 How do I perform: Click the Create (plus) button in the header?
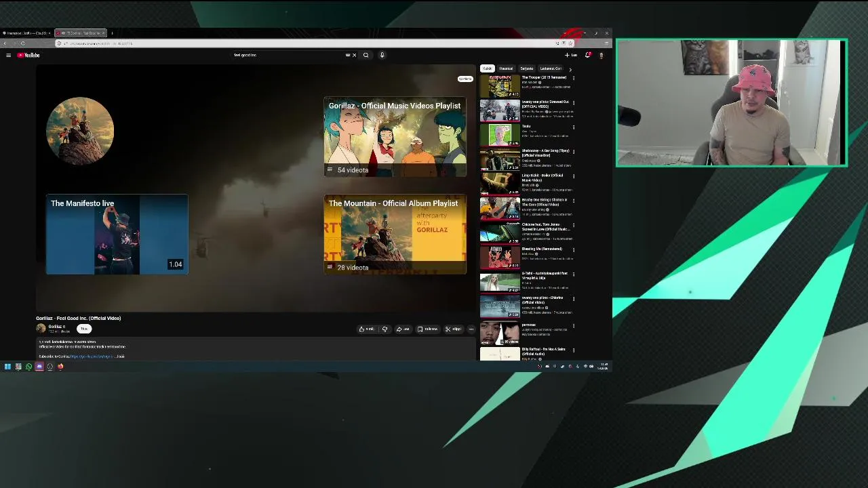click(x=570, y=55)
